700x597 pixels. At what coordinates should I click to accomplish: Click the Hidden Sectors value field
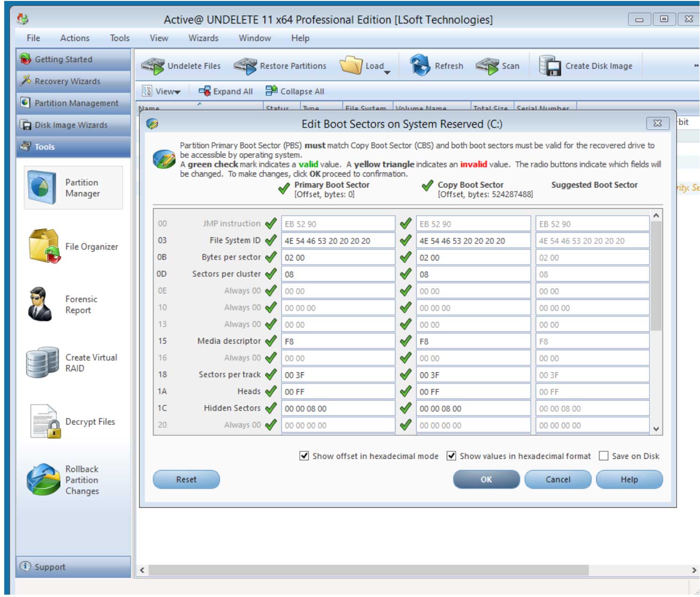point(337,408)
